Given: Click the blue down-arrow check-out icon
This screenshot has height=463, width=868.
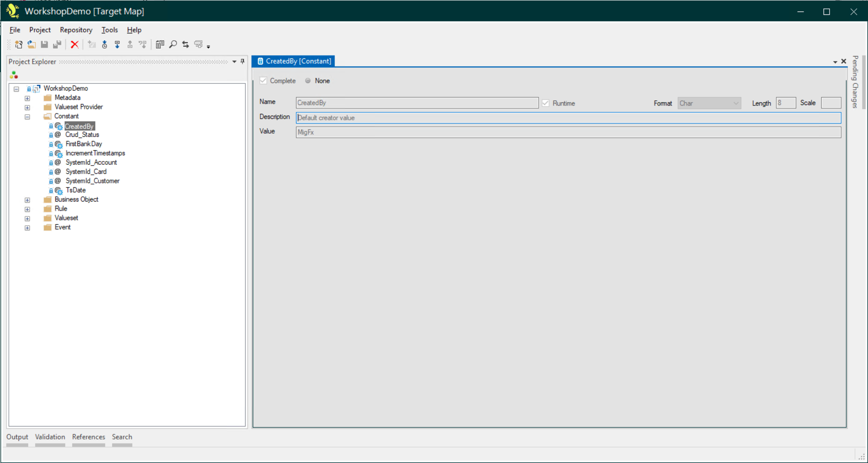Looking at the screenshot, I should (118, 44).
